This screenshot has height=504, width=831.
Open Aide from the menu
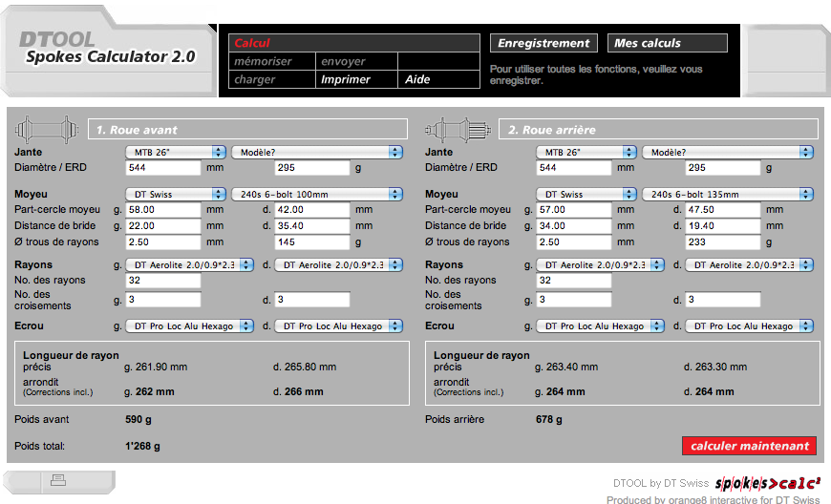[x=438, y=79]
